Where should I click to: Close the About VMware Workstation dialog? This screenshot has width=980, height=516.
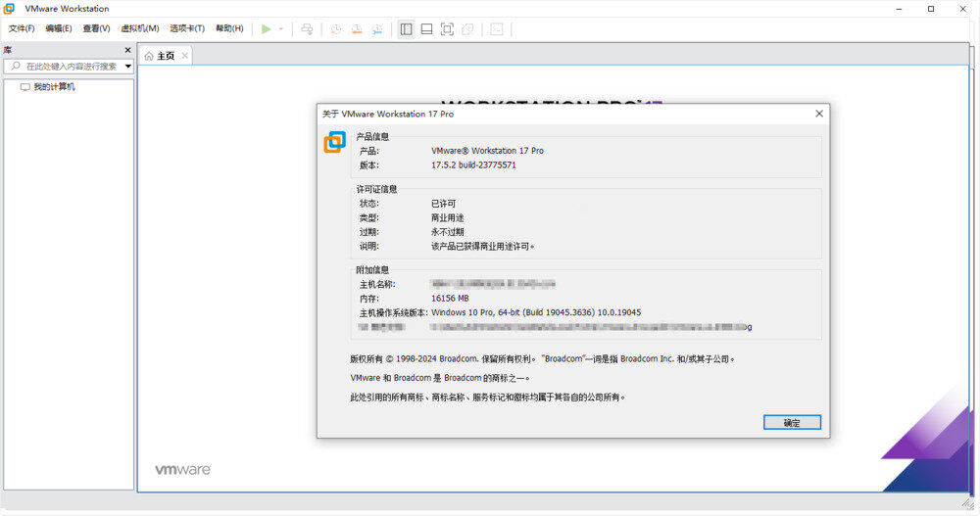click(818, 114)
